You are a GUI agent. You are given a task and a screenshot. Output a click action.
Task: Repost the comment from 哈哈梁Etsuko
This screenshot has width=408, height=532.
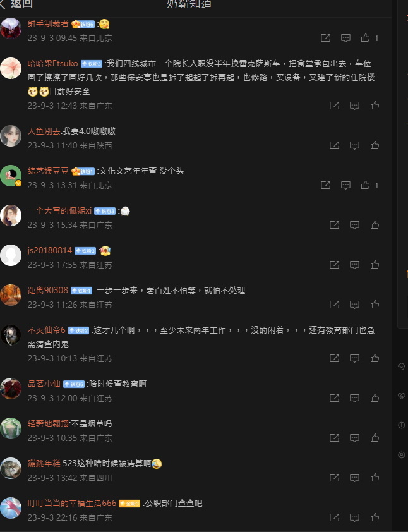tap(334, 106)
